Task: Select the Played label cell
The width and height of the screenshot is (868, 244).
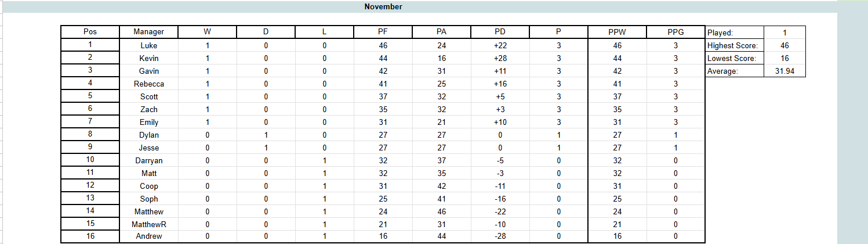Action: 735,33
